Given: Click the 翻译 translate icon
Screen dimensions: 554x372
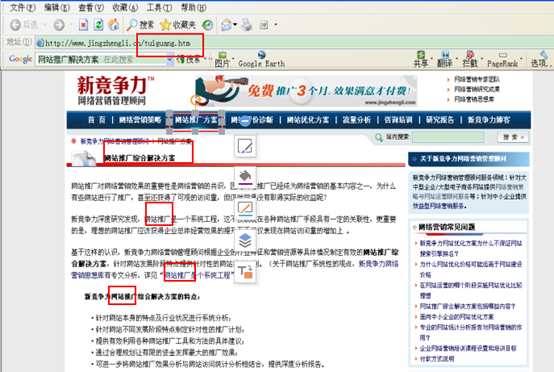Looking at the screenshot, I should pos(445,55).
